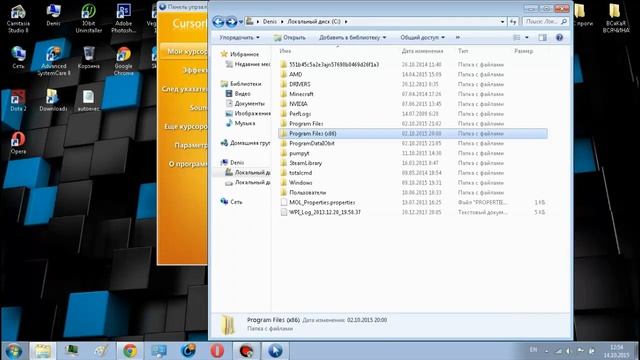Show hidden system tray icons arrow
The image size is (640, 360).
[547, 351]
